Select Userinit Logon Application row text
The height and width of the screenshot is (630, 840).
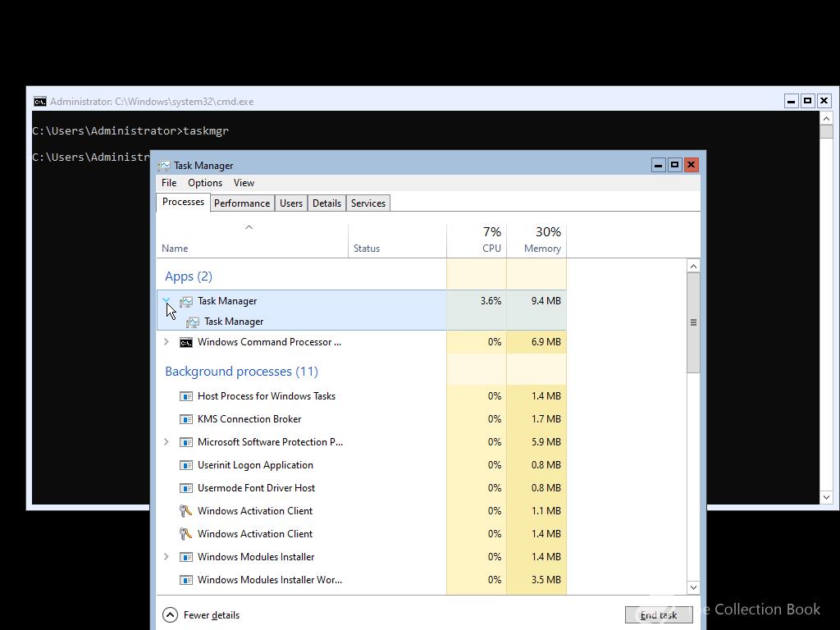[255, 465]
